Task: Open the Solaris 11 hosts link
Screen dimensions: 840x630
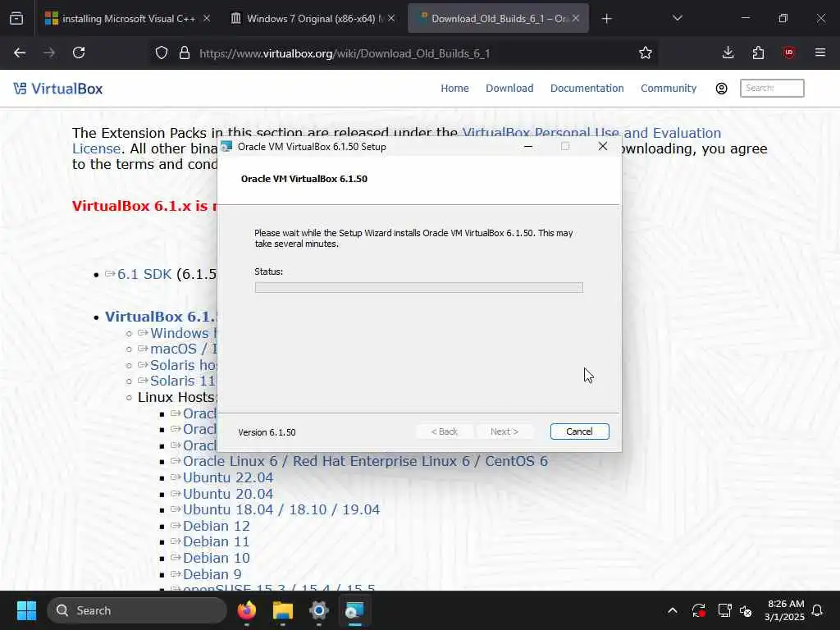Action: click(183, 381)
